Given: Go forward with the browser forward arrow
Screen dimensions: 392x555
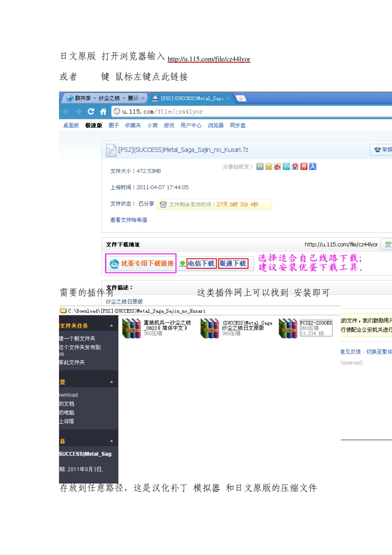Looking at the screenshot, I should (x=78, y=111).
